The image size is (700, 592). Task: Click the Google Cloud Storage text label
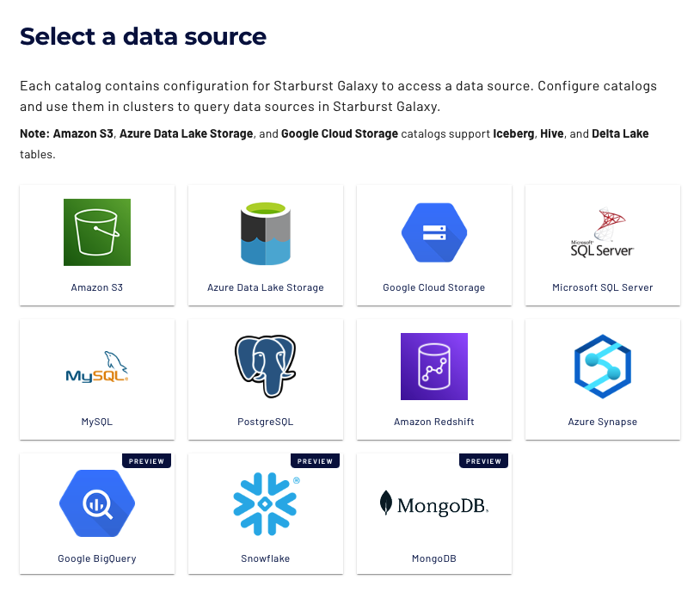[x=434, y=287]
